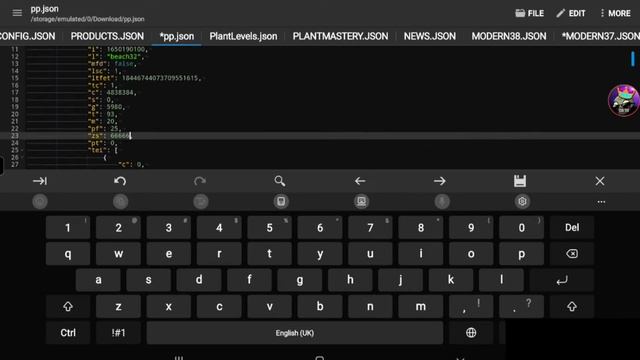
Task: Place cursor on the 4838384 value
Action: tap(120, 92)
